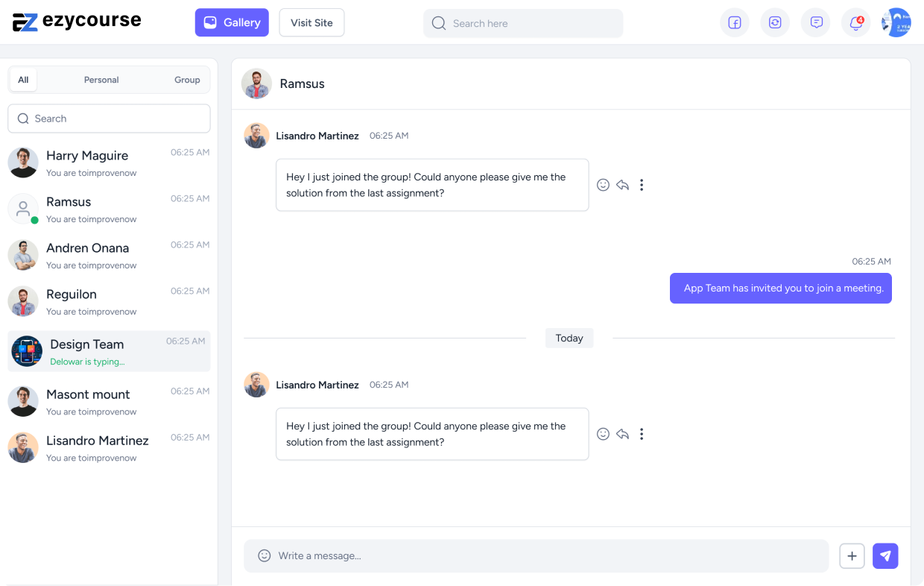The image size is (924, 586).
Task: Open three-dot options menu on the first message
Action: tap(641, 185)
